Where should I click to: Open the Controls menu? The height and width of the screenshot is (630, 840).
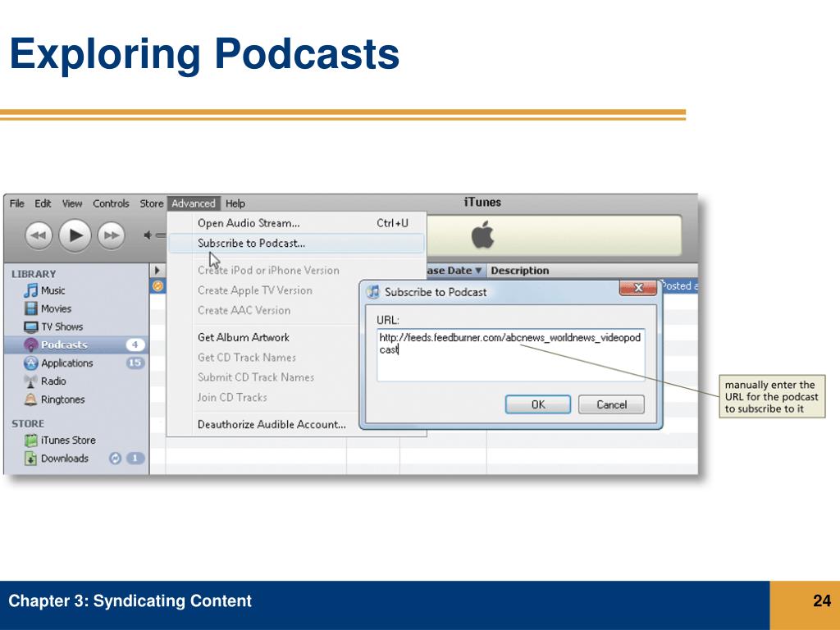(111, 203)
